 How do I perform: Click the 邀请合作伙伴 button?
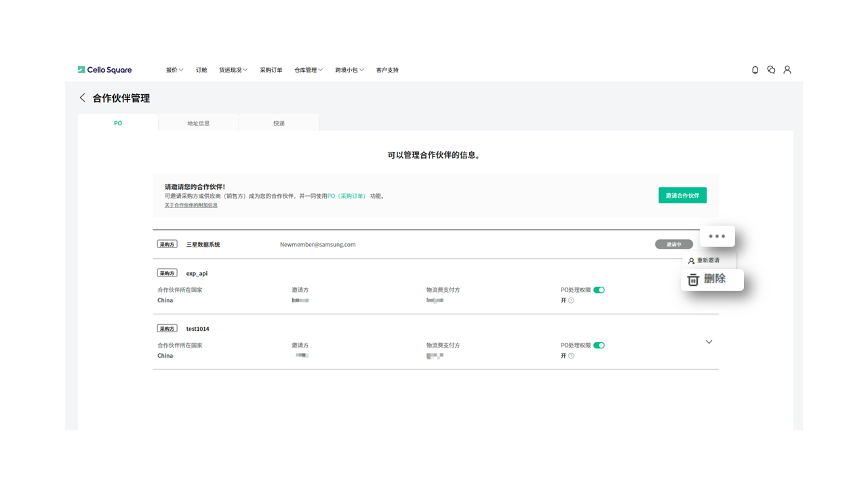(x=682, y=195)
